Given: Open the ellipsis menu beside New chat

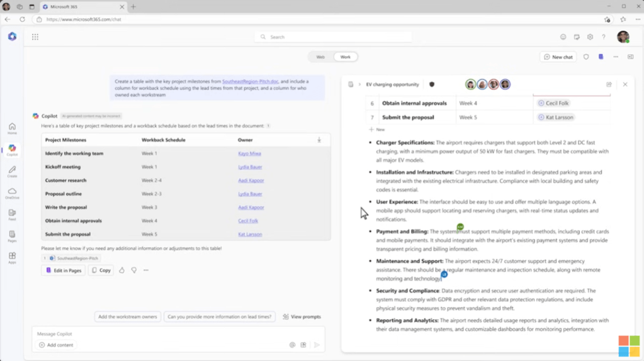Looking at the screenshot, I should point(616,57).
